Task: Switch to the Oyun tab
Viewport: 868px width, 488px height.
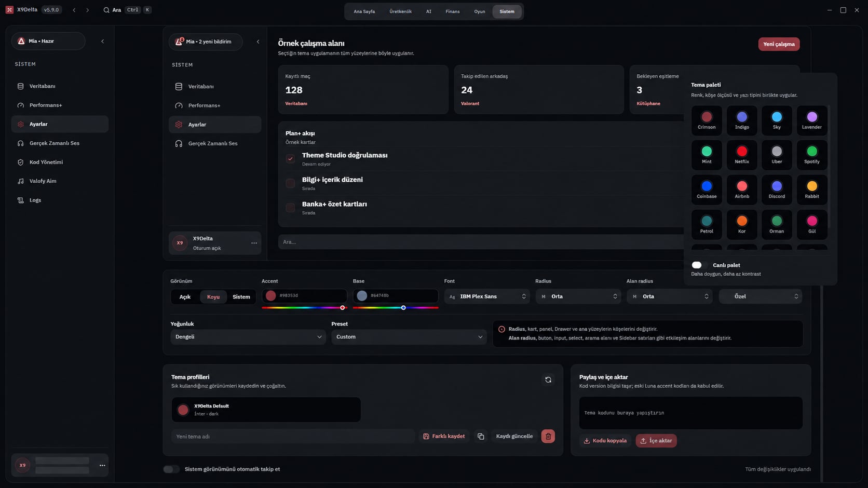Action: coord(479,11)
